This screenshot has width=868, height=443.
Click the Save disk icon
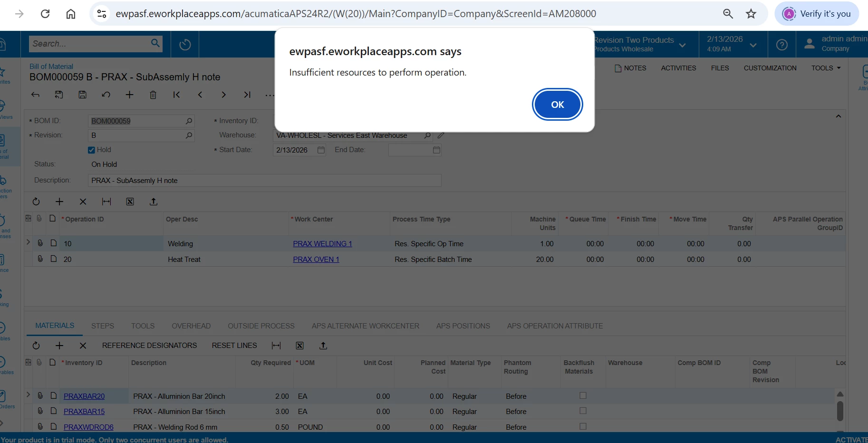tap(82, 95)
